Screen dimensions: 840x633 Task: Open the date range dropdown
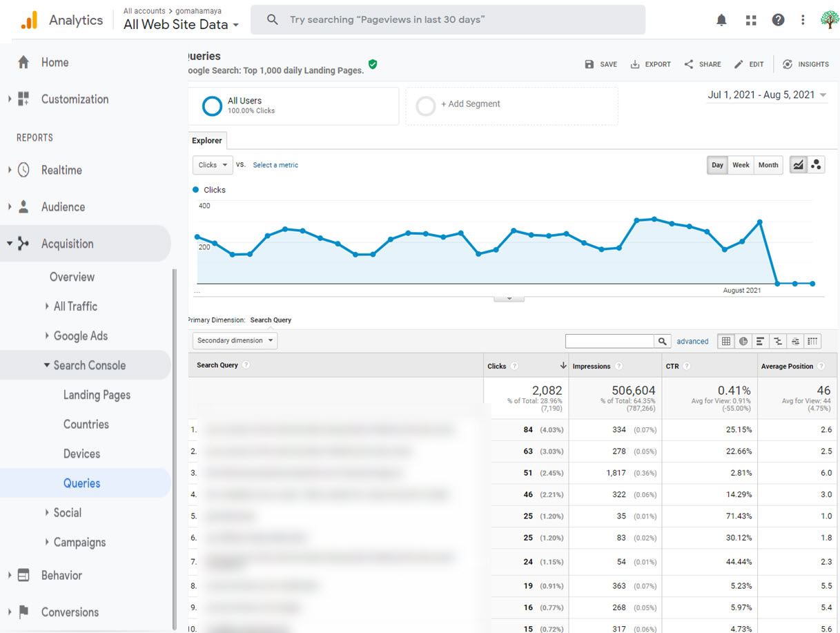767,95
